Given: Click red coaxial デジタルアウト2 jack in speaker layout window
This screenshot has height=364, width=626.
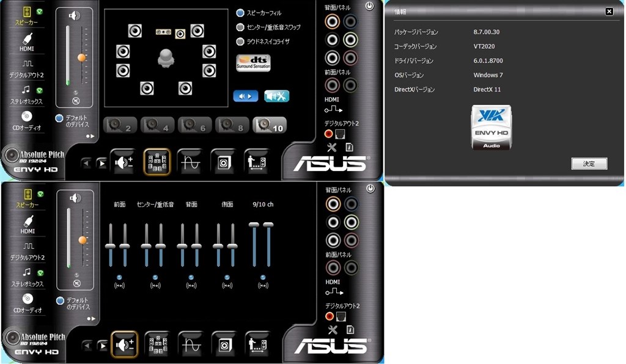Looking at the screenshot, I should click(x=328, y=134).
